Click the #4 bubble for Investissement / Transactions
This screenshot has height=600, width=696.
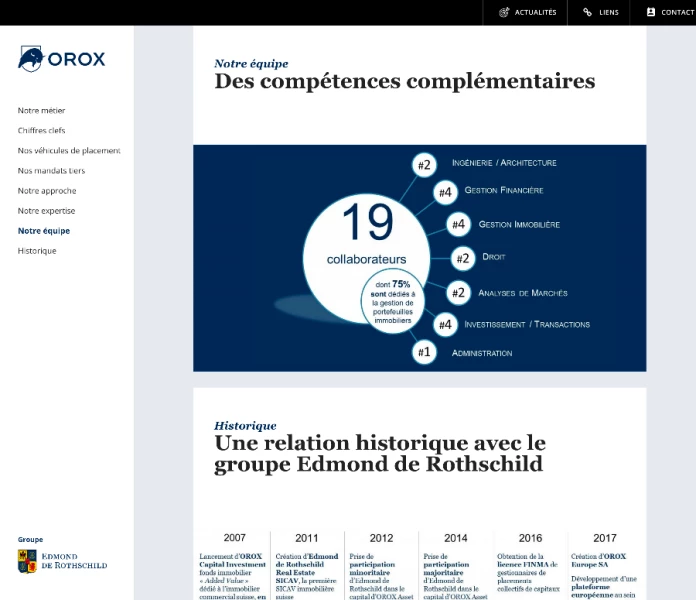coord(445,325)
